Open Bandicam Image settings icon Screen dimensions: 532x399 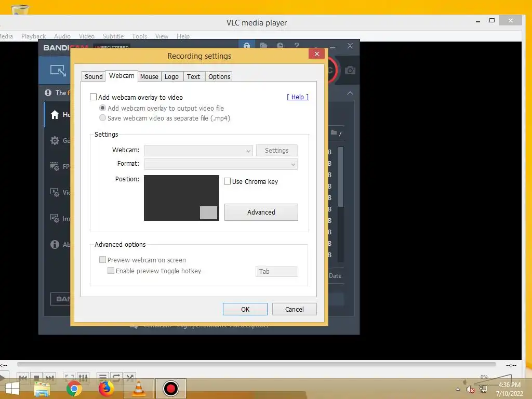pyautogui.click(x=55, y=218)
